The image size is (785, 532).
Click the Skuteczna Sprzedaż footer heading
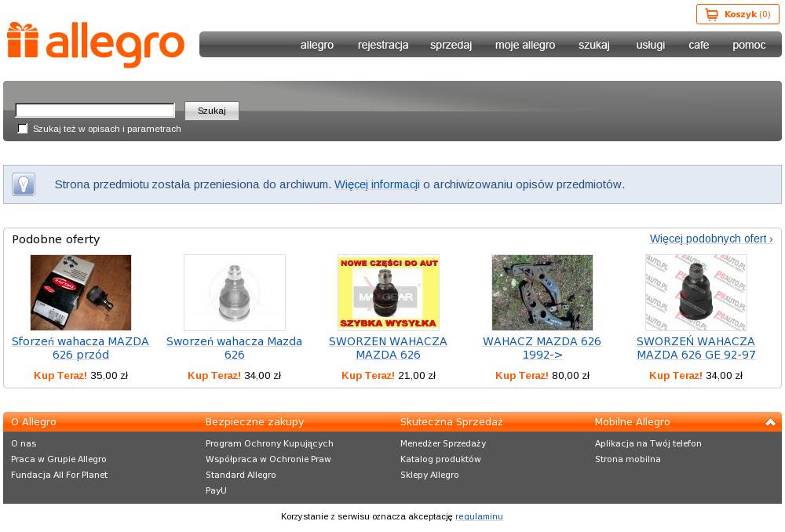(x=451, y=422)
